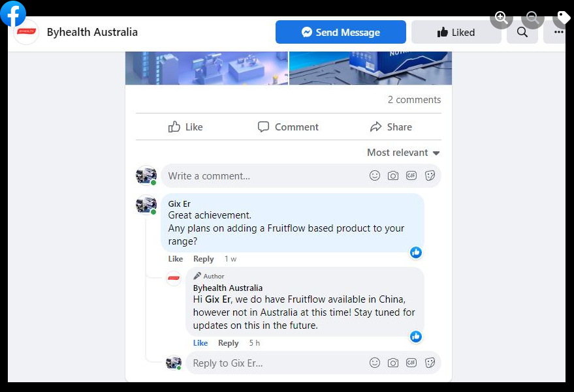Click the Comment button on the post
The height and width of the screenshot is (392, 574).
click(x=288, y=127)
